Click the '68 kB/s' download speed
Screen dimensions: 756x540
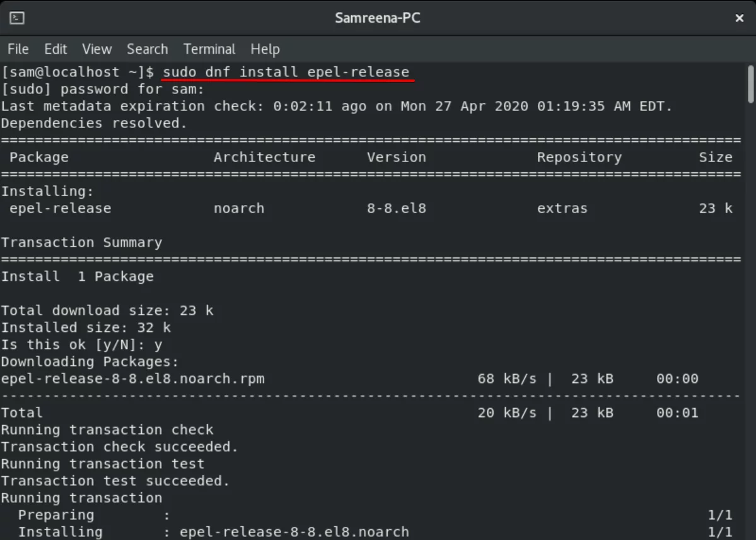(x=507, y=379)
